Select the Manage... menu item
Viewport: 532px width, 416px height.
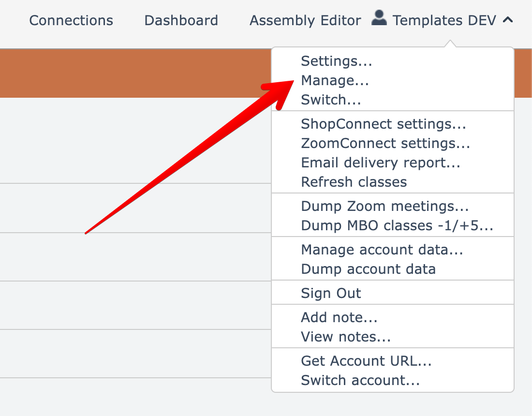click(335, 81)
